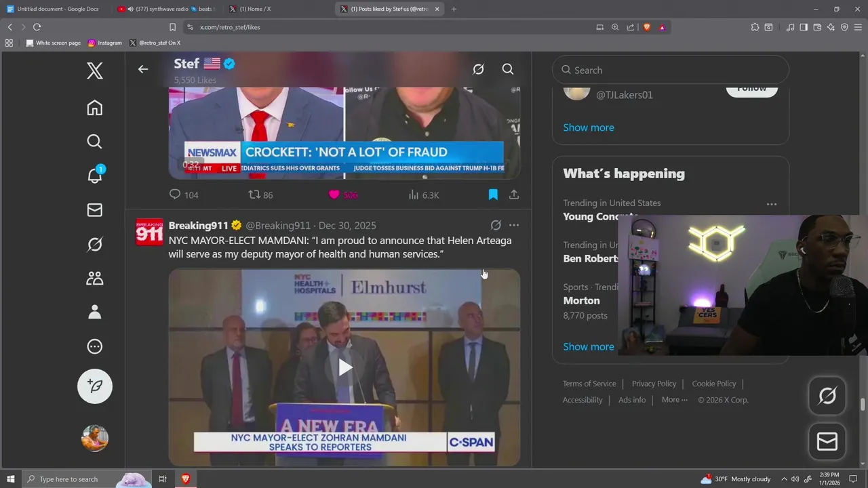Viewport: 868px width, 488px height.
Task: Open the Dec 30, 2025 post timestamp
Action: [347, 226]
